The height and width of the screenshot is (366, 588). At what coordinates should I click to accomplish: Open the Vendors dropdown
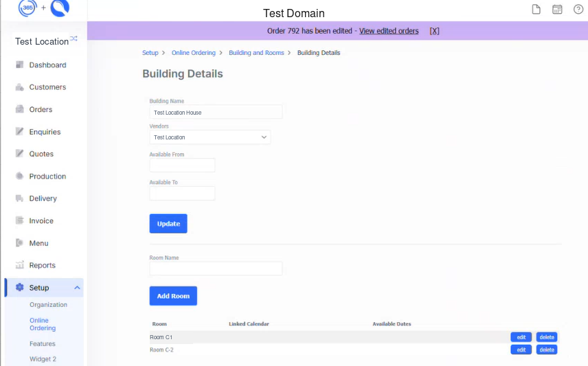click(x=210, y=137)
